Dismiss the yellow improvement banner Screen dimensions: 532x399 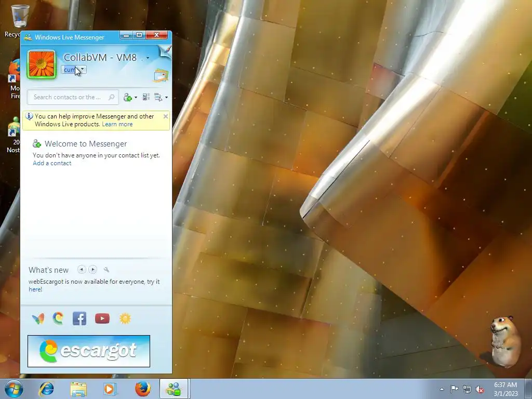tap(166, 116)
